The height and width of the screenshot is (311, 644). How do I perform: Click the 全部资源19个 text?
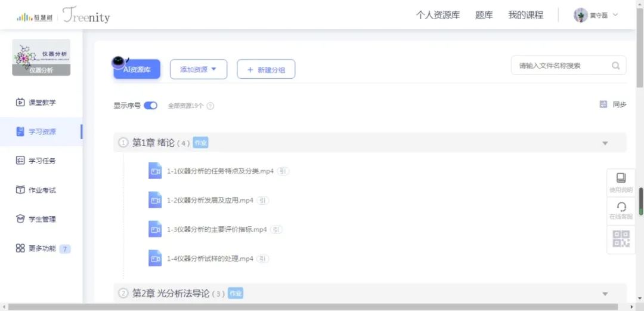[185, 106]
